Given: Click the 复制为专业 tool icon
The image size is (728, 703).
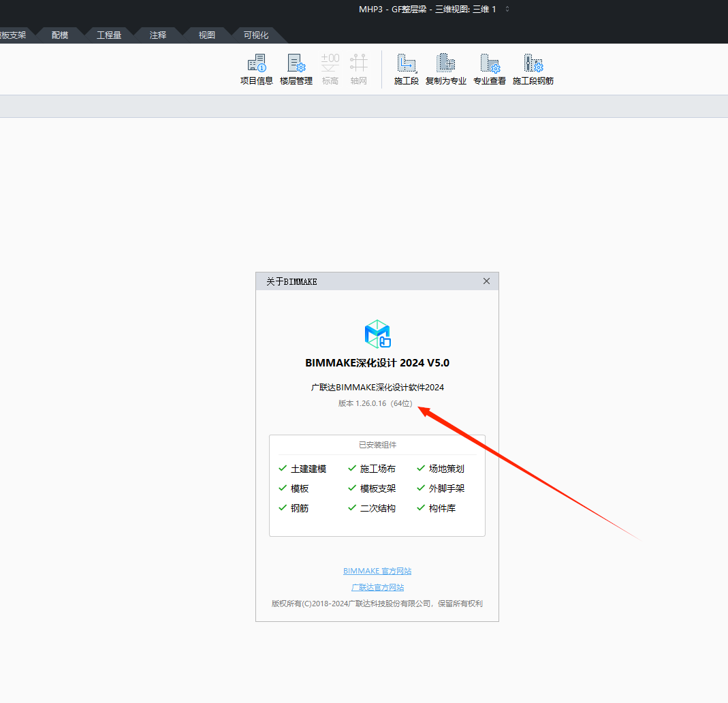Looking at the screenshot, I should [445, 63].
